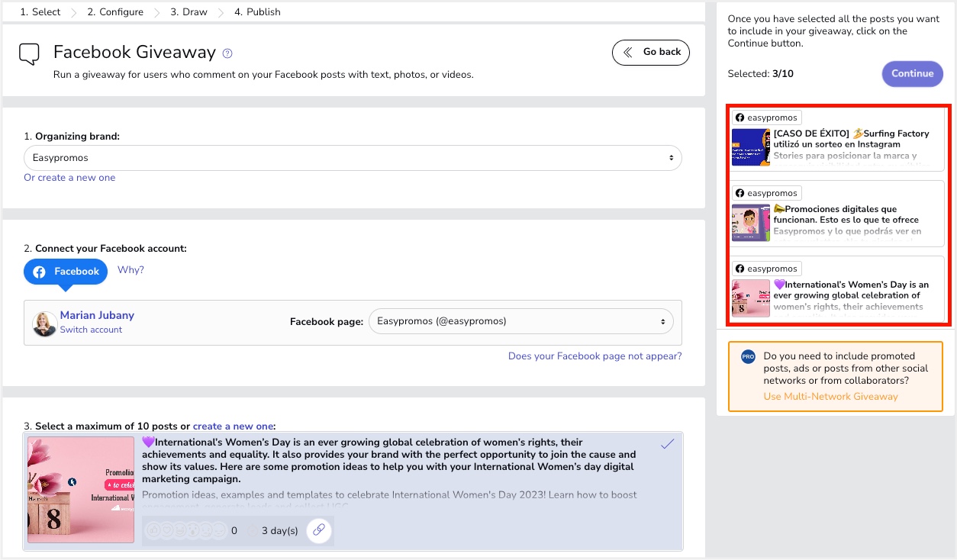This screenshot has height=560, width=957.
Task: Open the Facebook page dropdown
Action: click(521, 321)
